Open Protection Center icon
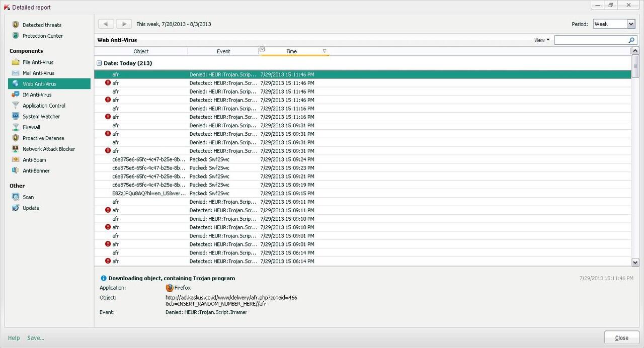The height and width of the screenshot is (348, 644). (x=16, y=36)
